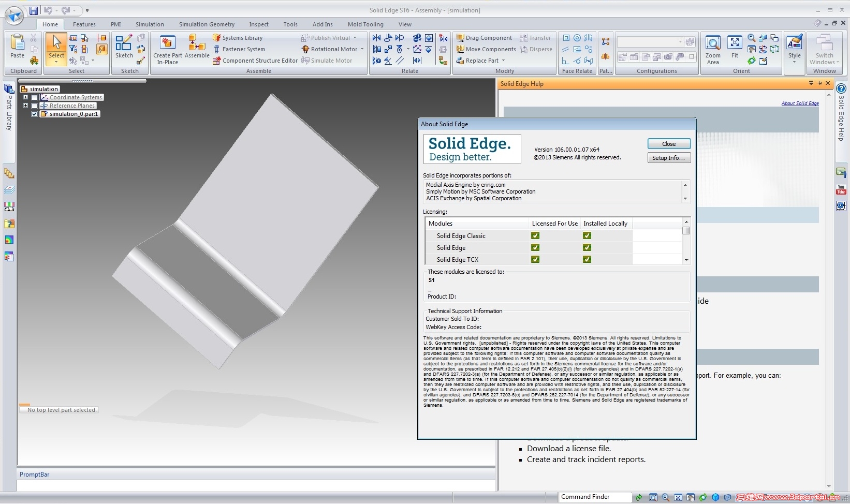Open the Configurations combo box
The width and height of the screenshot is (850, 504).
point(651,41)
